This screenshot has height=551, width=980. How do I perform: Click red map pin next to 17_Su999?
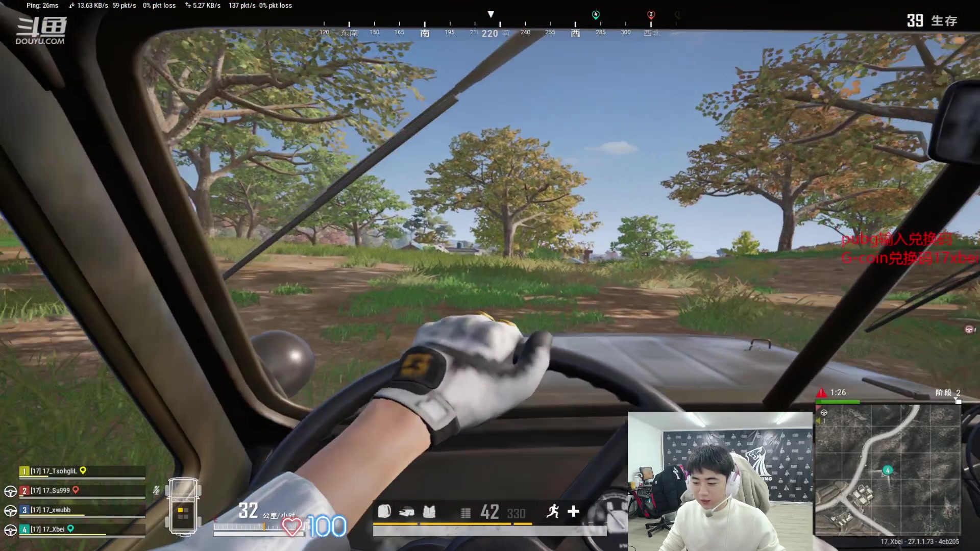pos(76,490)
